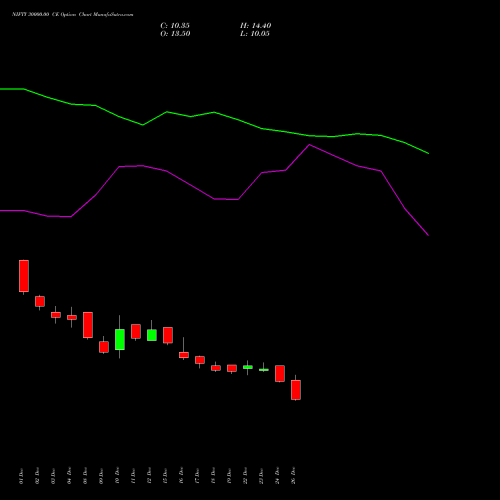The height and width of the screenshot is (500, 500).
Task: Select the green candle above 12 Dec
Action: click(152, 335)
